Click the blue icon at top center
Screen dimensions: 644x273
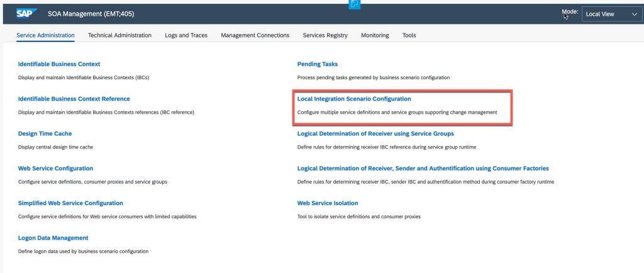355,4
